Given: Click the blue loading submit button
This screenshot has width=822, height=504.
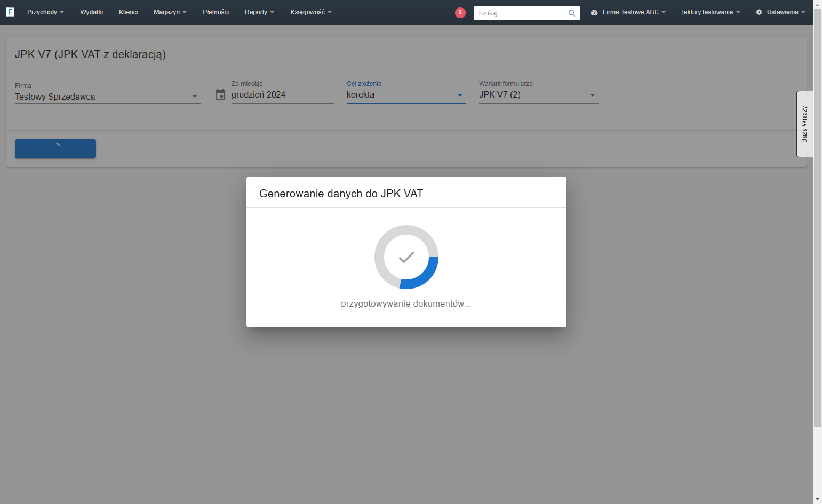Looking at the screenshot, I should coord(55,149).
